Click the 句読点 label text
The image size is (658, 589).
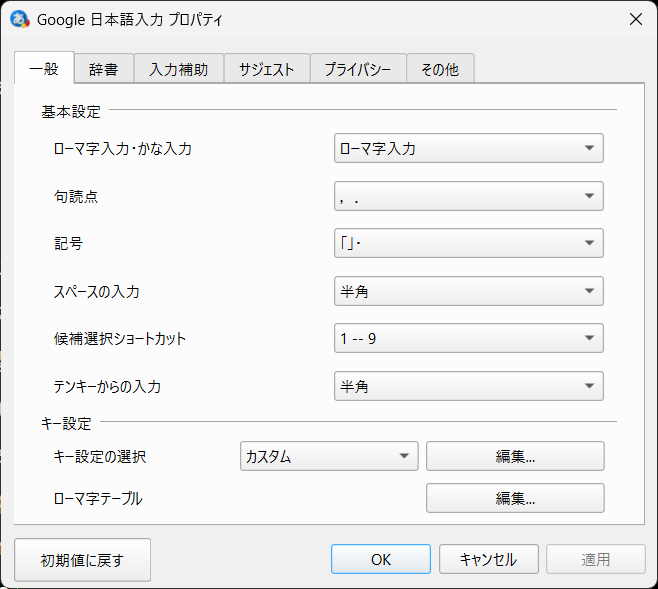click(x=76, y=196)
